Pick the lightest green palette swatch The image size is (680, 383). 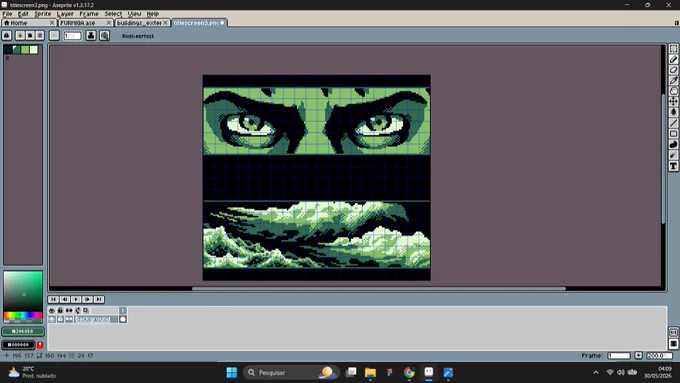[34, 49]
